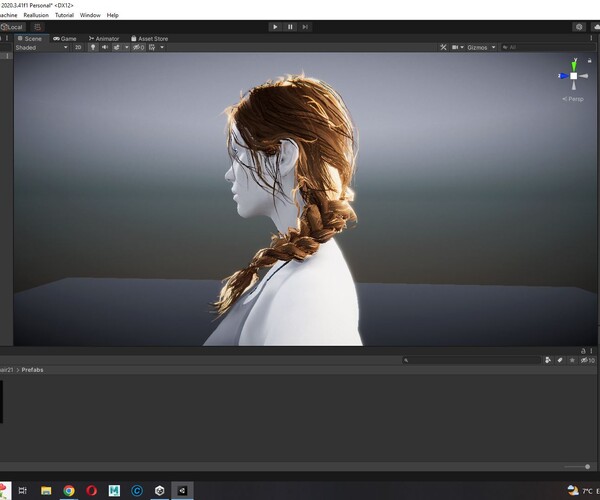This screenshot has height=500, width=600.
Task: Search by type icon in Project panel
Action: (x=548, y=360)
